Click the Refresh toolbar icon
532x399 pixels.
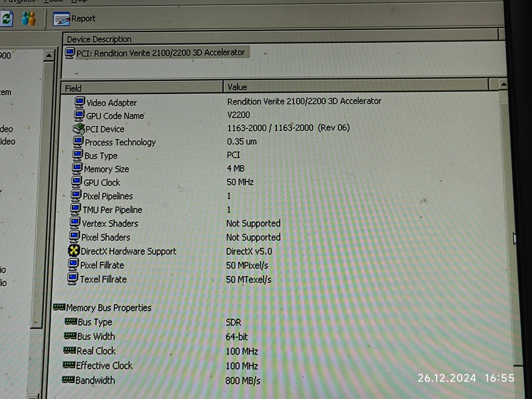[x=6, y=18]
